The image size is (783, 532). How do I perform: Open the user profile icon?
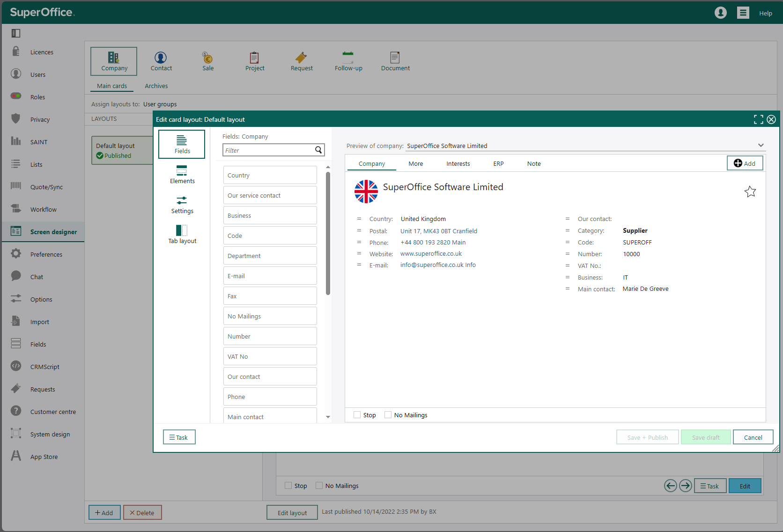[x=720, y=13]
